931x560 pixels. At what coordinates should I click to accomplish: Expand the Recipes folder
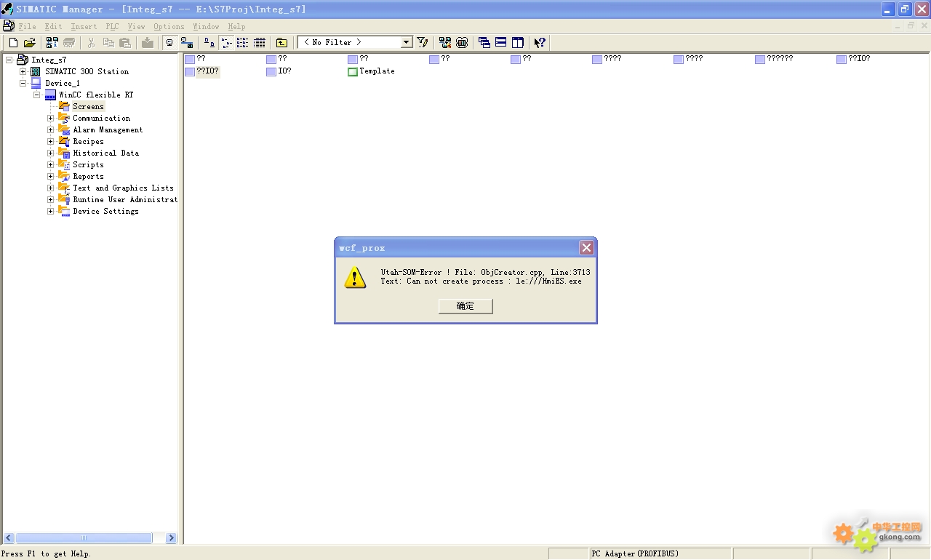pos(50,141)
